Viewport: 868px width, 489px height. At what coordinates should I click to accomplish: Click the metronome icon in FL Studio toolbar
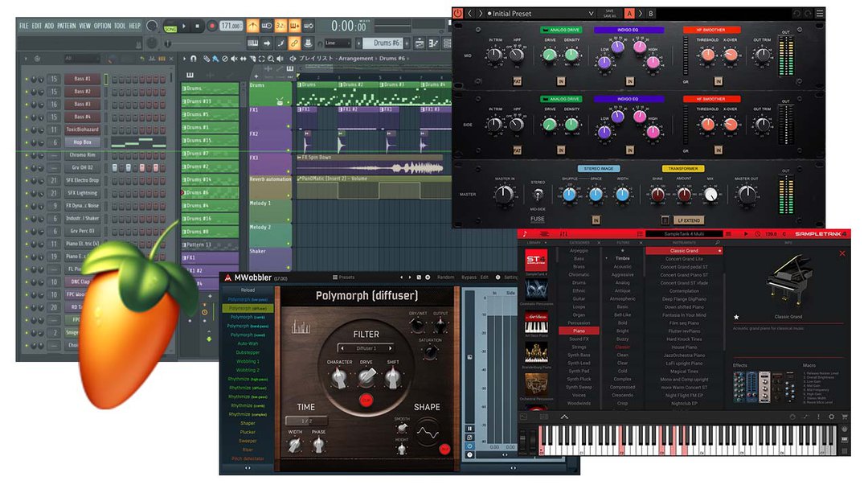(253, 26)
